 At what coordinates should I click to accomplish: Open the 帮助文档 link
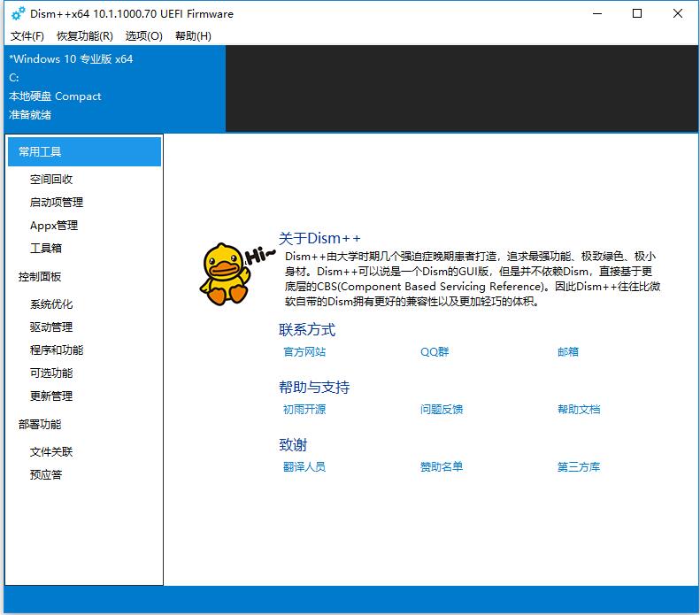click(579, 410)
